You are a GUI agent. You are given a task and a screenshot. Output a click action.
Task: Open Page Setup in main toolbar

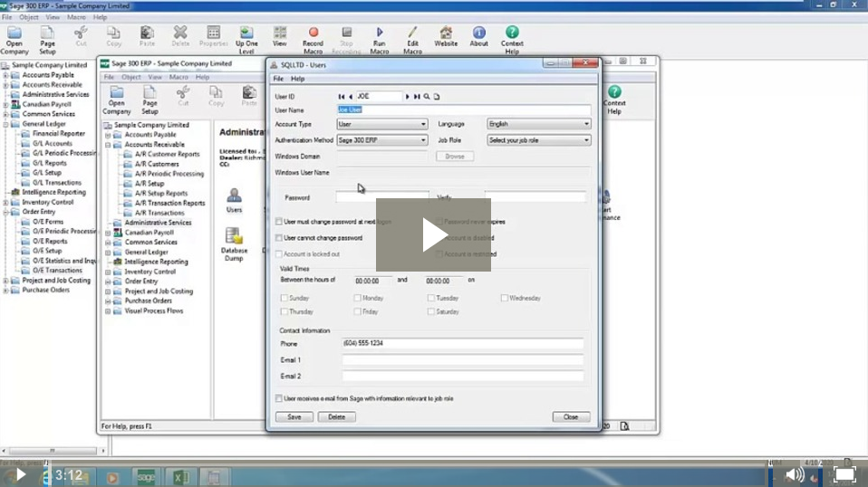point(48,40)
